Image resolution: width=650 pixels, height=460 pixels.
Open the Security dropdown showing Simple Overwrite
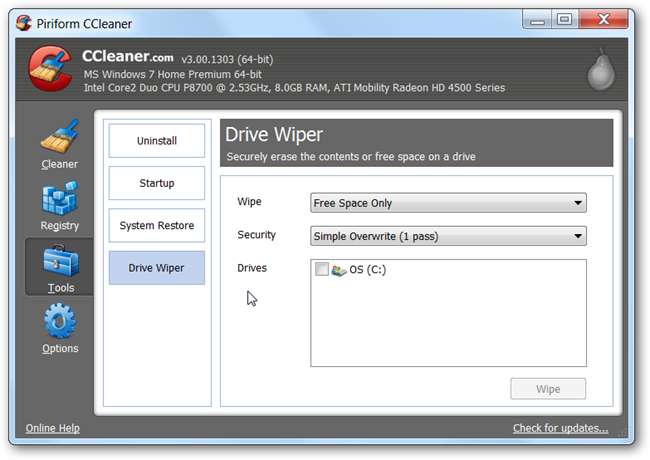[x=448, y=237]
